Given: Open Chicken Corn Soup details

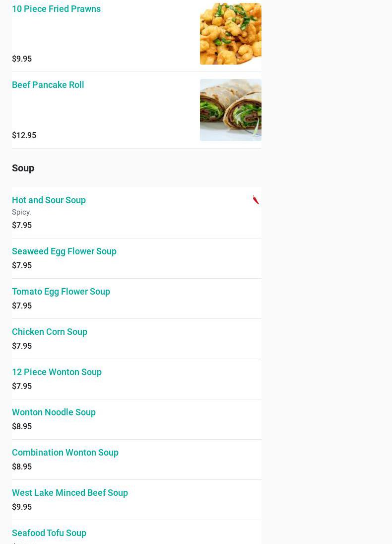Looking at the screenshot, I should 50,332.
